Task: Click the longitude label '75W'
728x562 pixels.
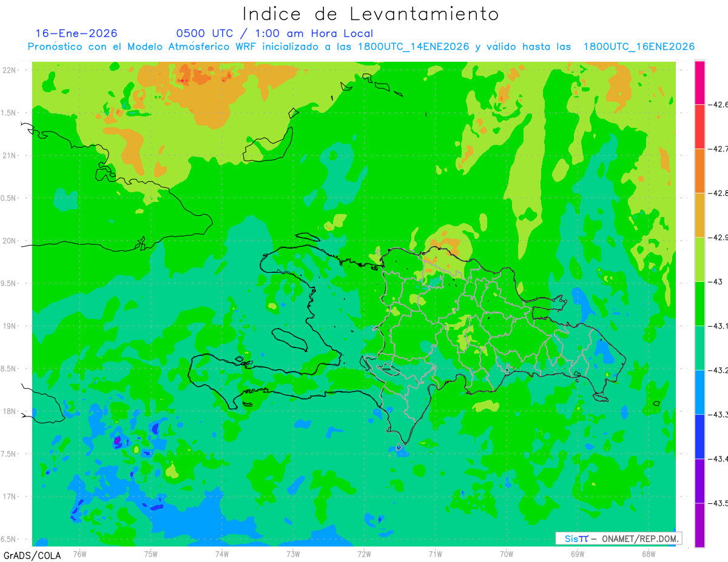Action: 151,554
